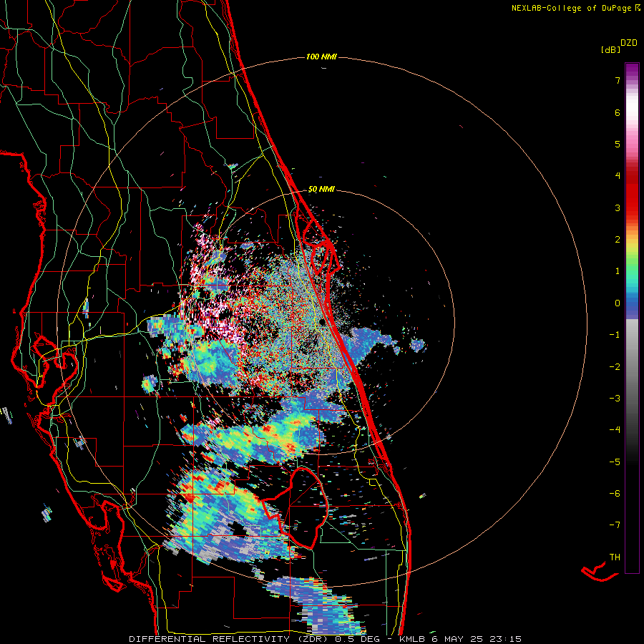This screenshot has width=644, height=644.
Task: Click the red 3 dB band of the color bar
Action: pos(632,201)
